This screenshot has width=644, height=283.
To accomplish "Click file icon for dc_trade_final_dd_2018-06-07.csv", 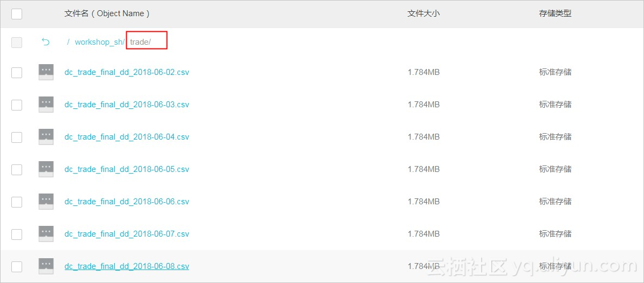I will coord(46,234).
